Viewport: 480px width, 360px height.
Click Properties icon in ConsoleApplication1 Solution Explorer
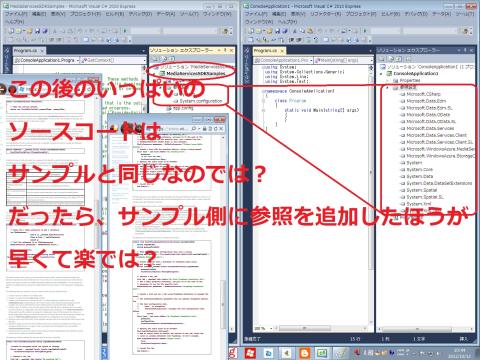[x=383, y=59]
